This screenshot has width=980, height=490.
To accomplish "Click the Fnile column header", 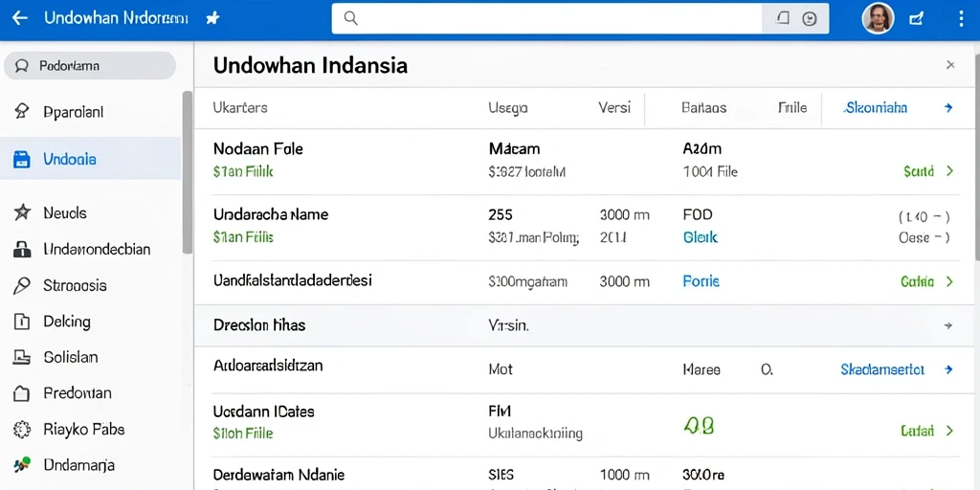I will (791, 107).
